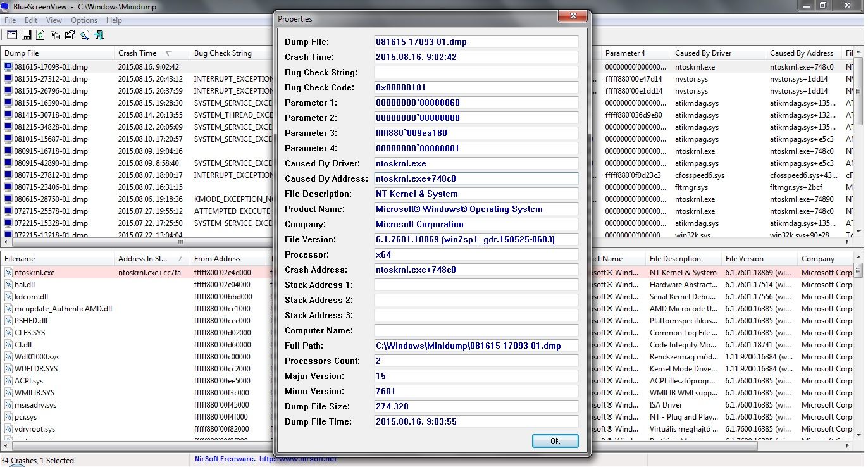This screenshot has width=868, height=467.
Task: Click the Caused By Address field
Action: (x=476, y=178)
